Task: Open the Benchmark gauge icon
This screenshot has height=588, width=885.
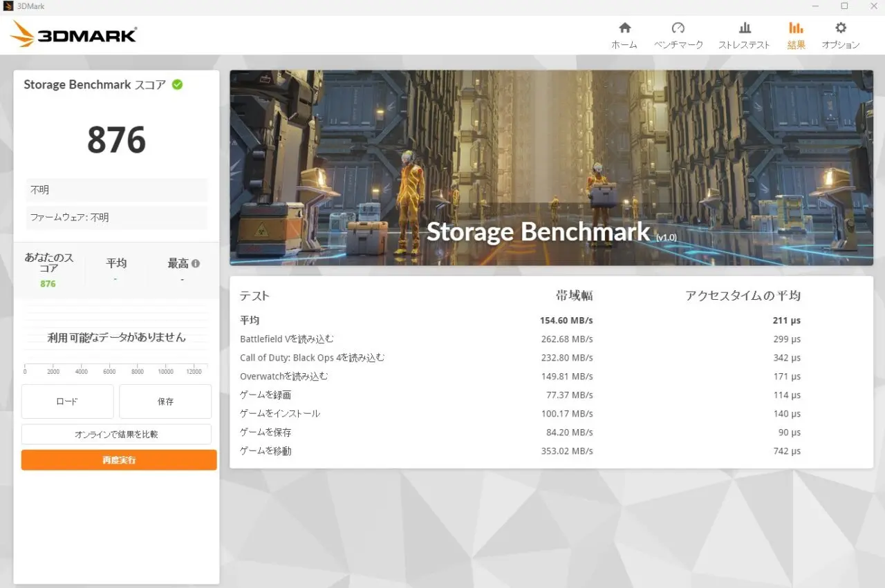Action: pos(678,28)
